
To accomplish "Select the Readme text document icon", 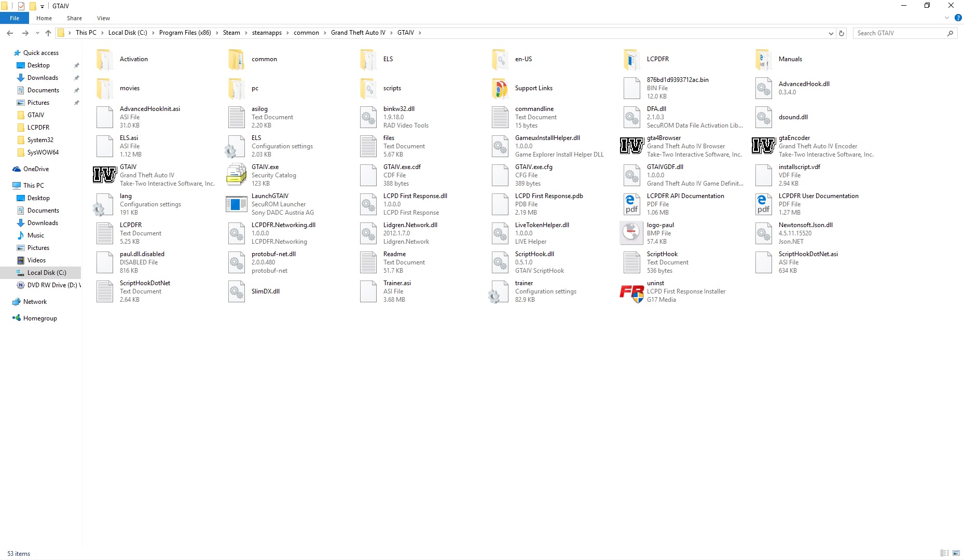I will click(x=368, y=262).
